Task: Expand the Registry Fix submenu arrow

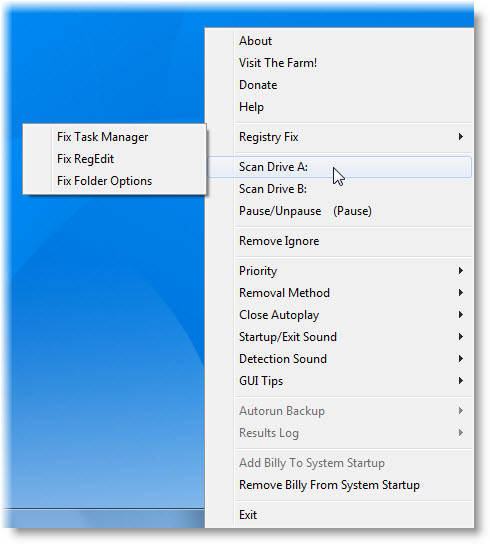Action: 461,137
